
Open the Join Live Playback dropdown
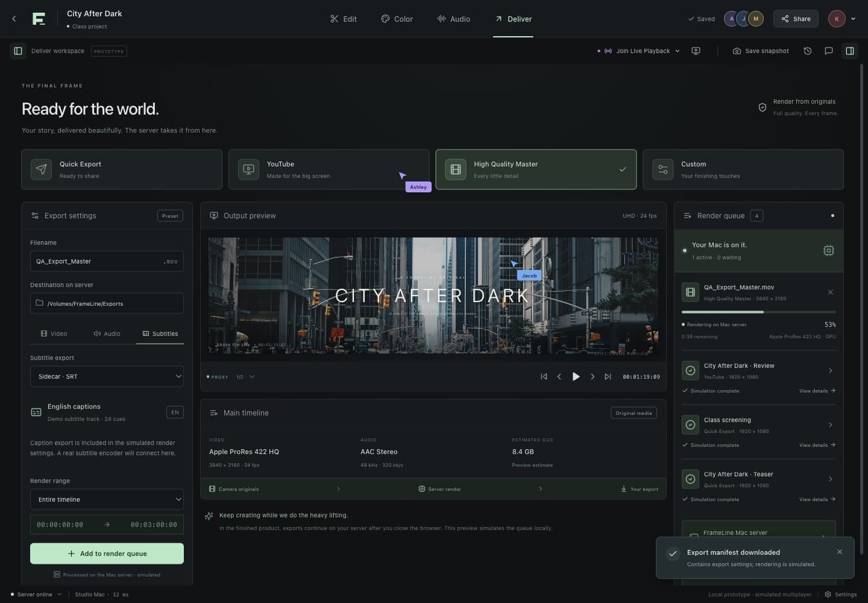[x=638, y=51]
